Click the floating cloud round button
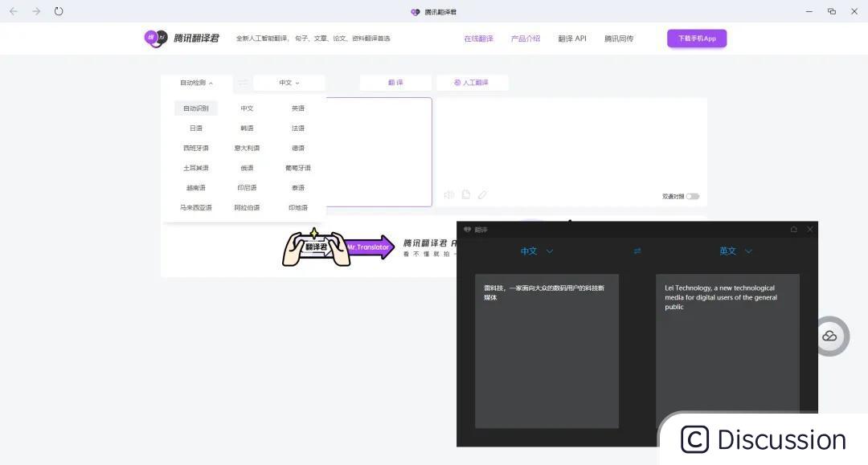This screenshot has height=465, width=868. pos(829,337)
